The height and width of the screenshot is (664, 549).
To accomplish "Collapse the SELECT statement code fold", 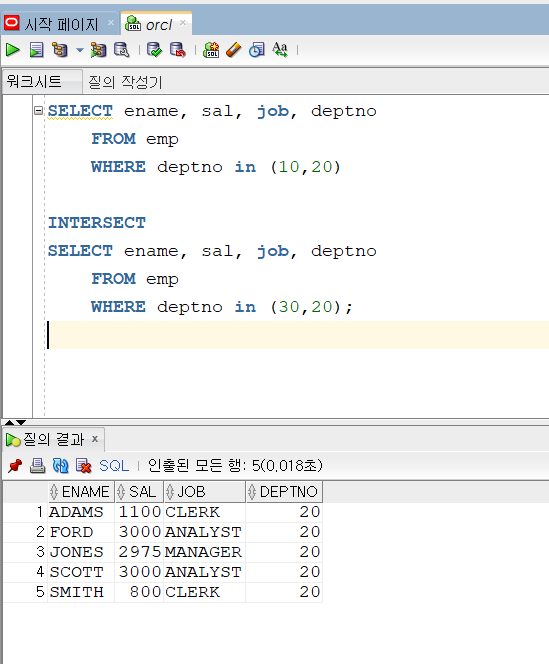I will pyautogui.click(x=39, y=111).
